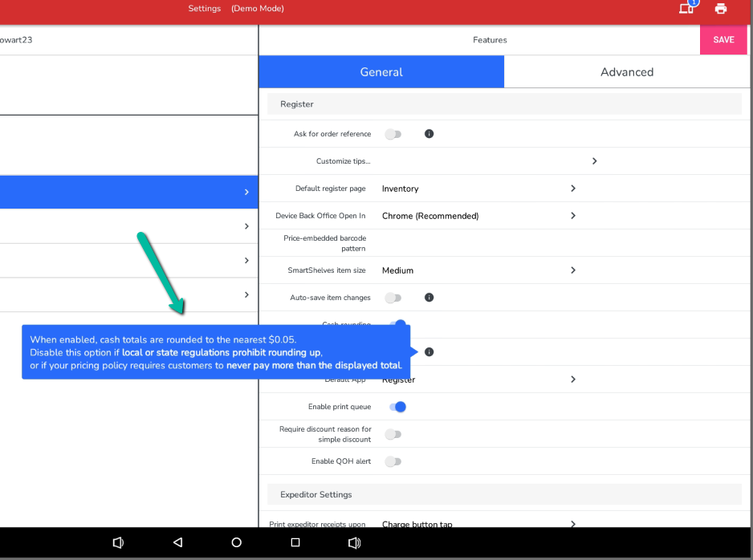Click the printer icon in top bar
The width and height of the screenshot is (753, 560).
[x=720, y=9]
